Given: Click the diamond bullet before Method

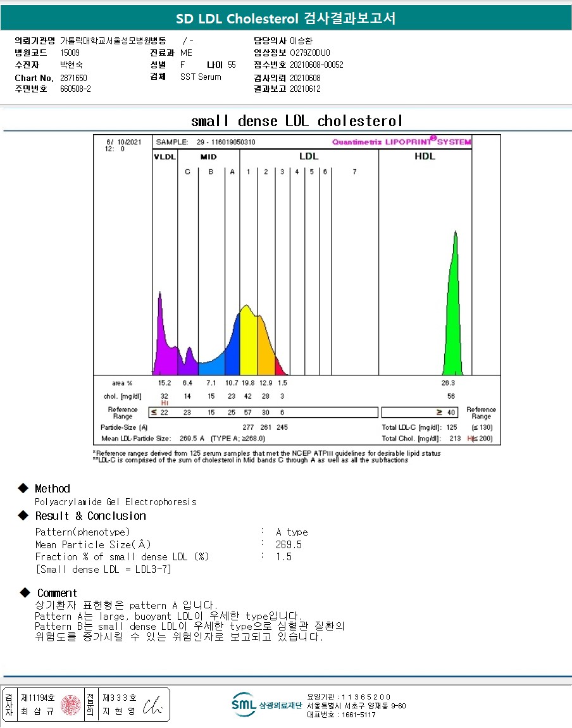Looking at the screenshot, I should (x=23, y=488).
